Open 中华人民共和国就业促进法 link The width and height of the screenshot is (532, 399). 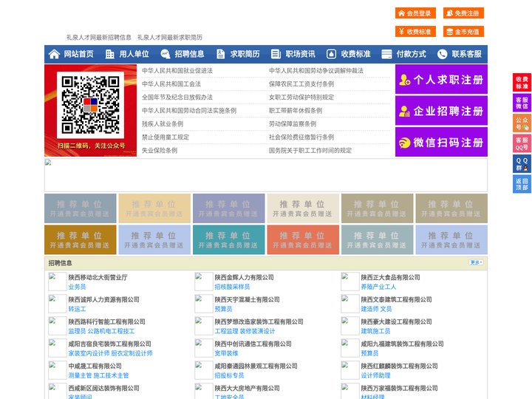coord(177,71)
